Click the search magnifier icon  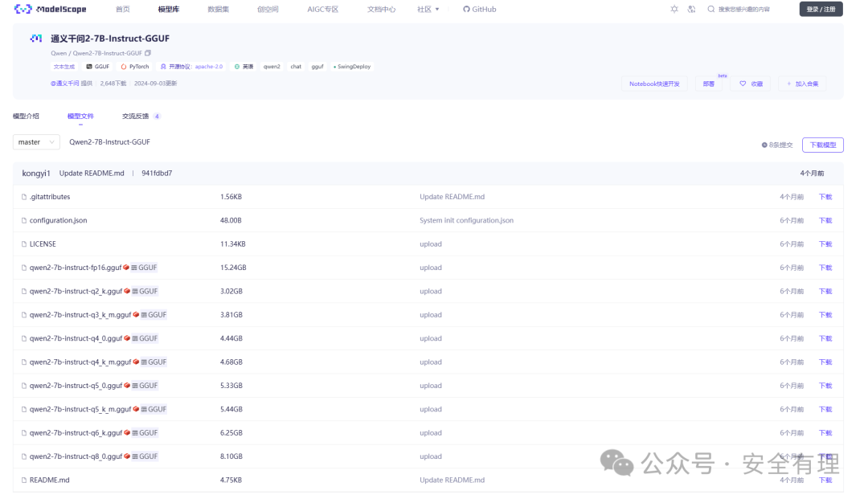[x=710, y=9]
